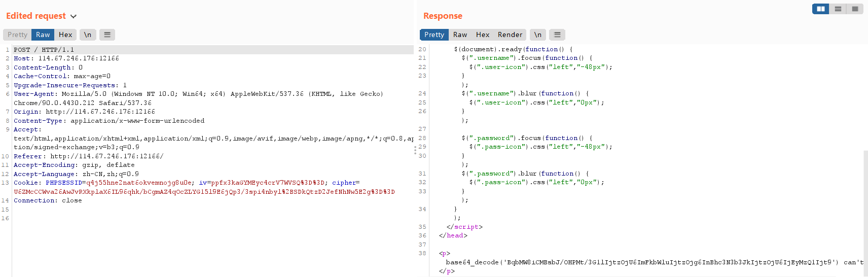Screen dimensions: 868x277
Task: Open the request panel hamburger menu
Action: click(x=107, y=34)
